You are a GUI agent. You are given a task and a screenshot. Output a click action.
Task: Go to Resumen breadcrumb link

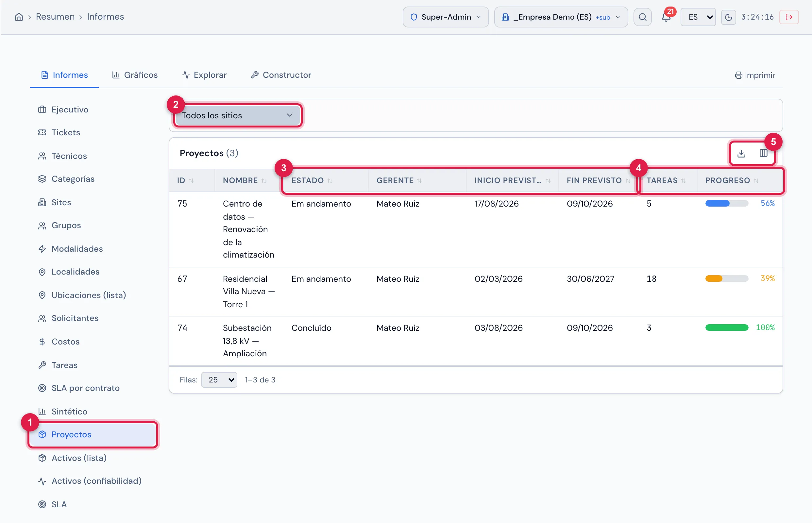55,17
